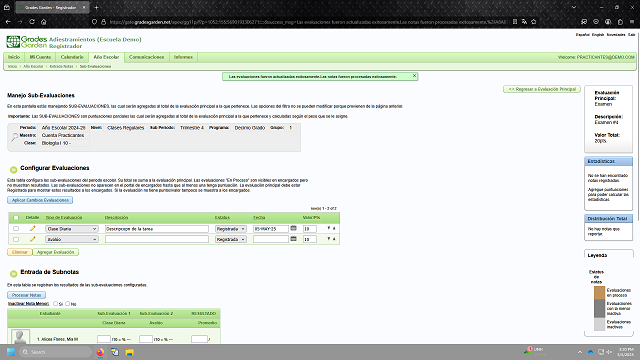Click Eliminar button
This screenshot has height=360, width=640.
point(20,252)
